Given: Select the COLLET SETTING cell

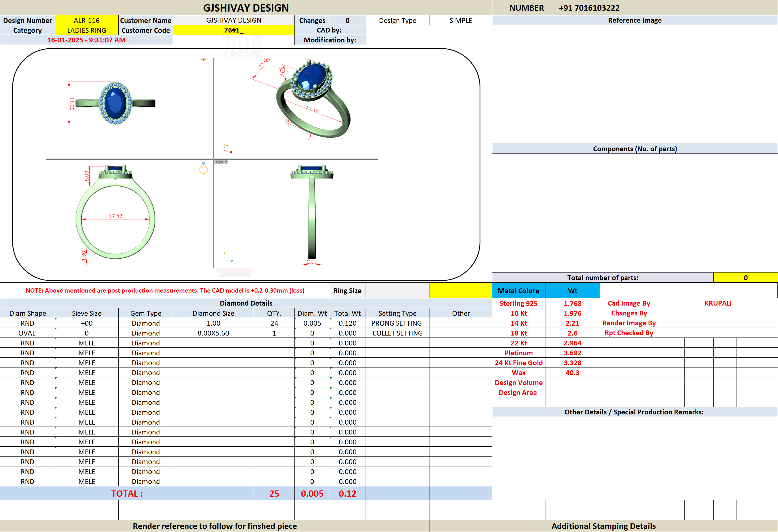Looking at the screenshot, I should (397, 333).
